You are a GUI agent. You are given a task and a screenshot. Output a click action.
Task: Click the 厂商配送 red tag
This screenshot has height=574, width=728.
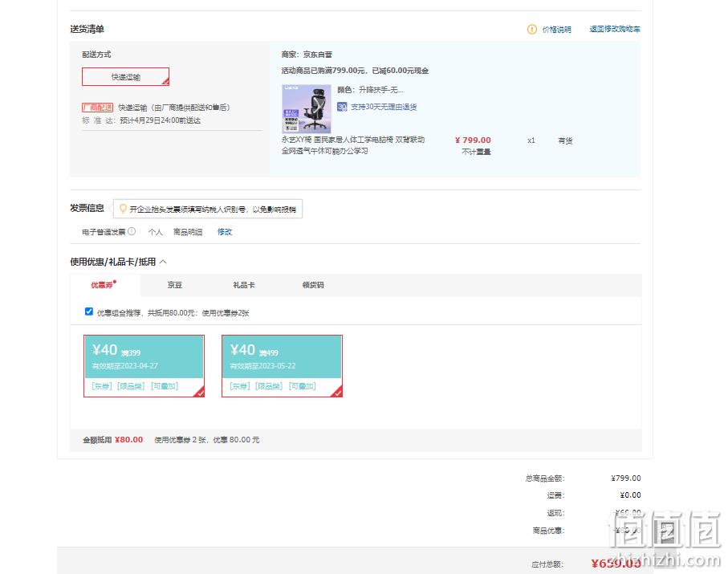point(97,108)
